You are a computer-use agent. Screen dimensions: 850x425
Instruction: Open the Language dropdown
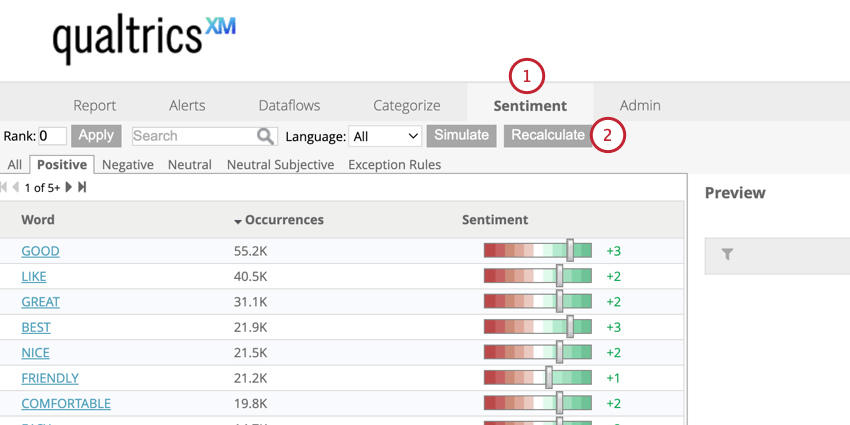point(386,136)
